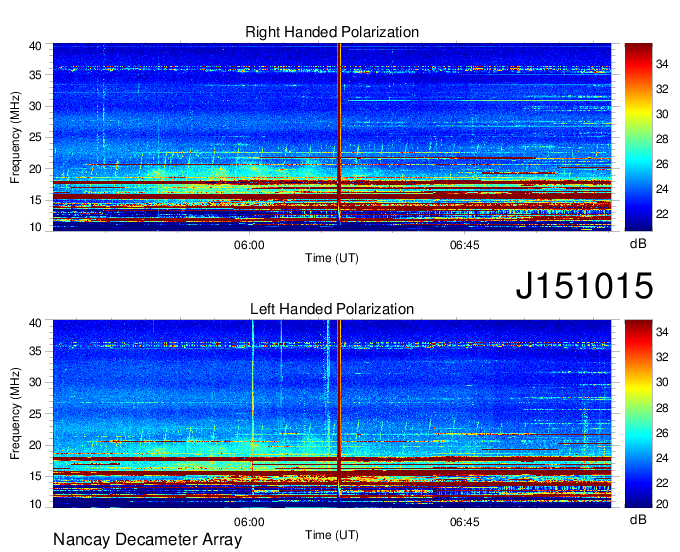Click the 10 MHz tick label on the Left Handed plot
680x552 pixels.
click(35, 503)
